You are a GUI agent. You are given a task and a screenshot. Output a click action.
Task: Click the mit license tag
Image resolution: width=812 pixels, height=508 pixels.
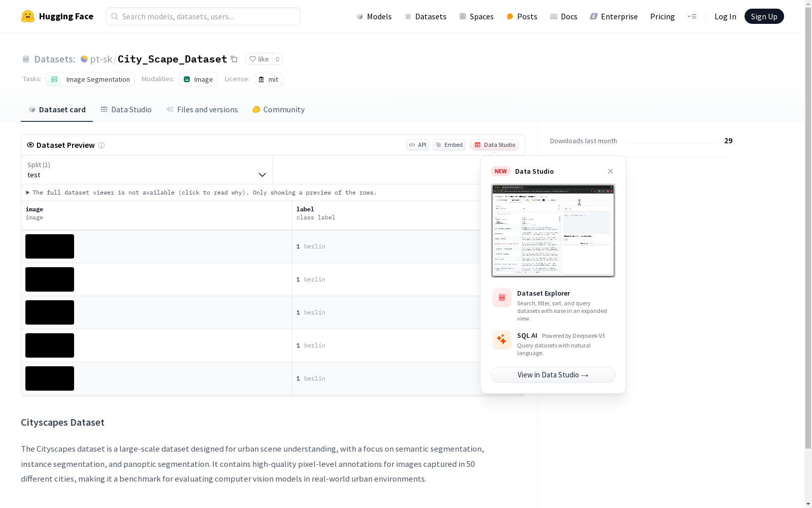(x=268, y=79)
